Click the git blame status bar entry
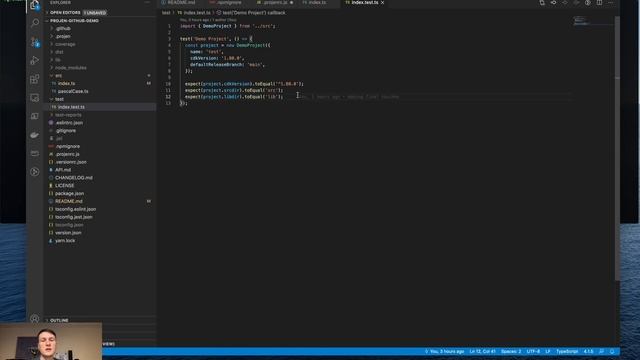This screenshot has width=640, height=360. (x=444, y=351)
